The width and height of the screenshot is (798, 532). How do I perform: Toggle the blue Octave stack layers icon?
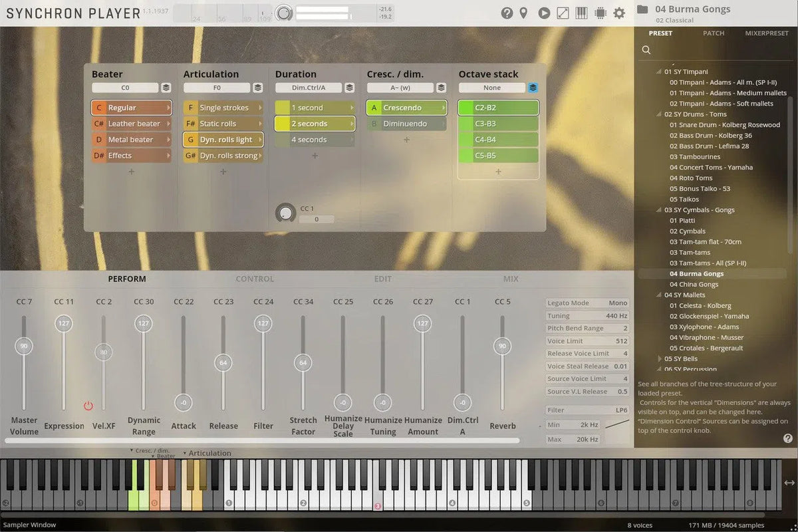click(x=533, y=88)
